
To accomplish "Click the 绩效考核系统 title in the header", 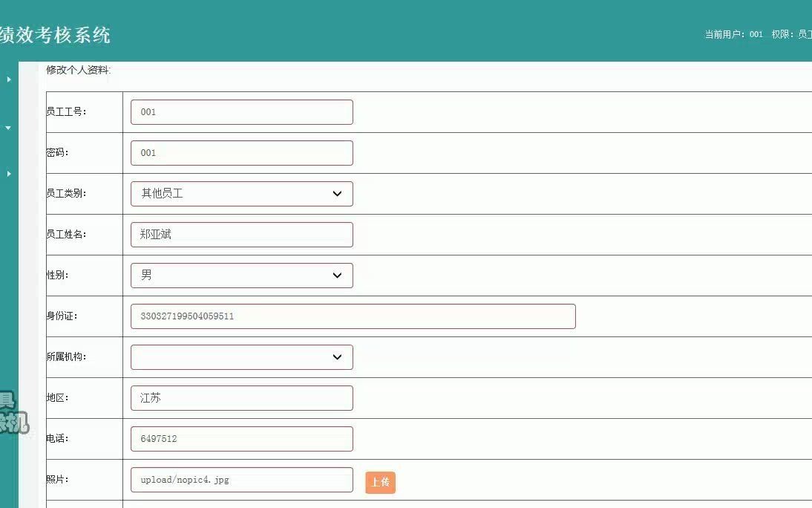I will point(54,36).
